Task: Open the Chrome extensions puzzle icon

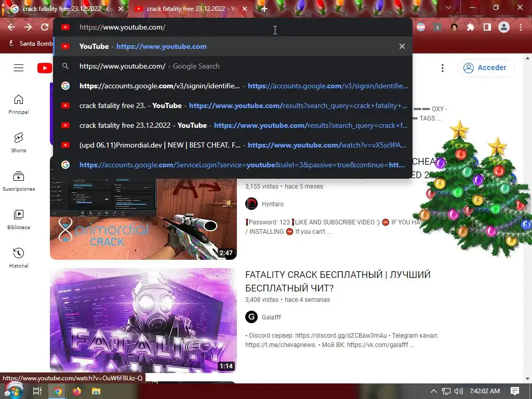Action: [x=471, y=27]
